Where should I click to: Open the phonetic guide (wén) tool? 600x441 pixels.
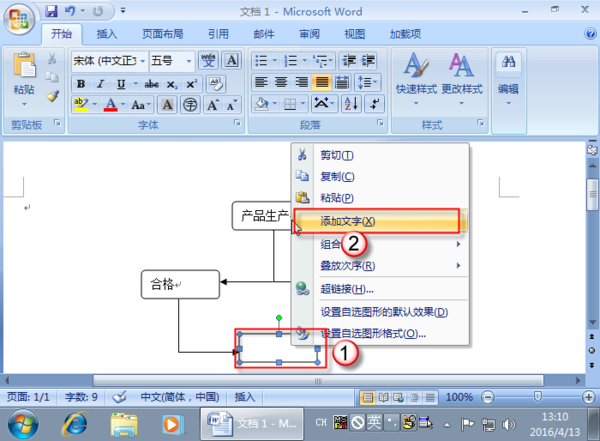tap(209, 60)
